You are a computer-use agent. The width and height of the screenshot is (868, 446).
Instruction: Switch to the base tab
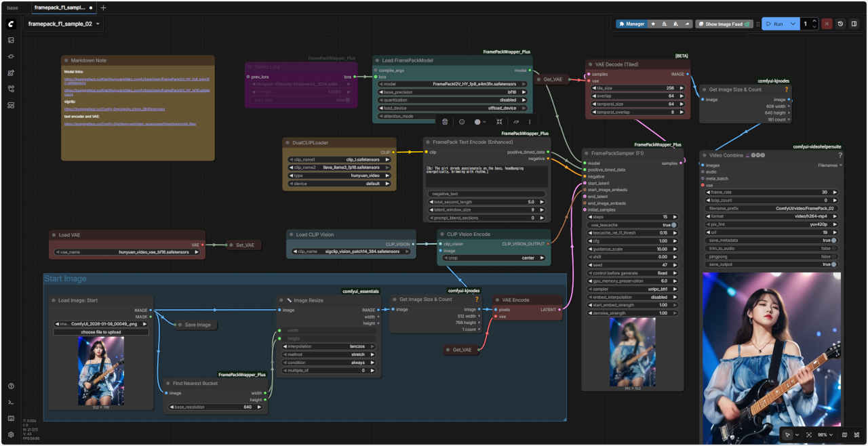click(12, 7)
